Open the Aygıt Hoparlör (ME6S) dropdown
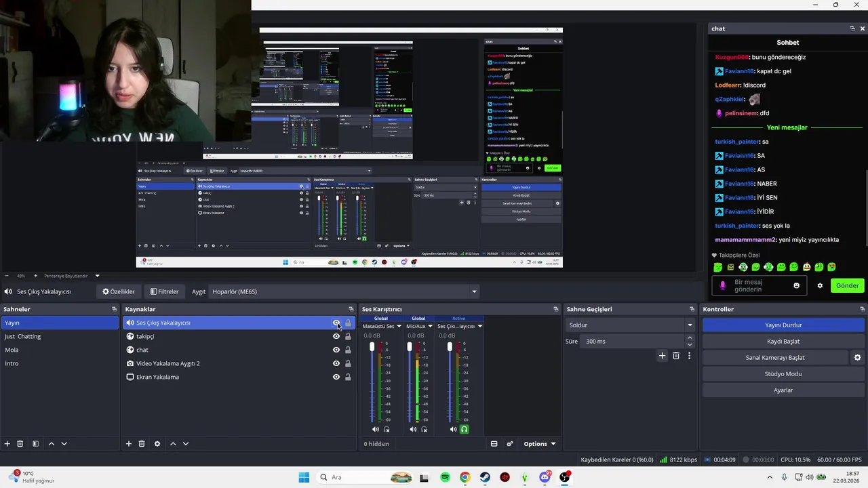The image size is (868, 488). tap(344, 291)
